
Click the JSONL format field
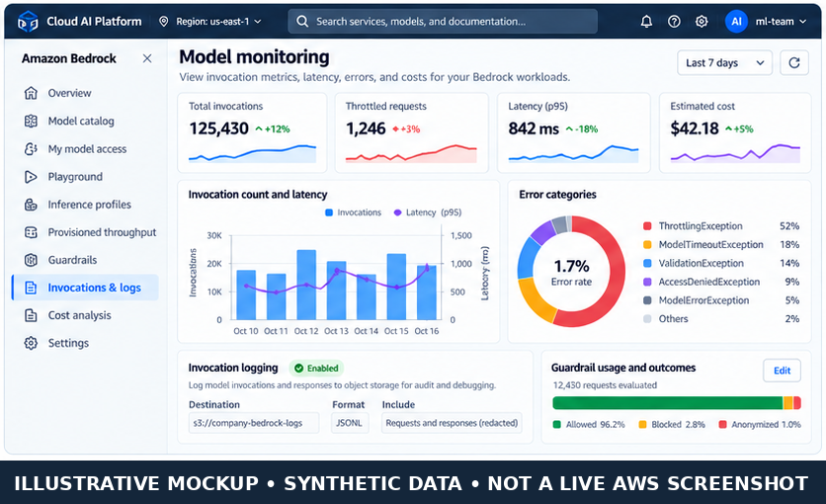[350, 423]
